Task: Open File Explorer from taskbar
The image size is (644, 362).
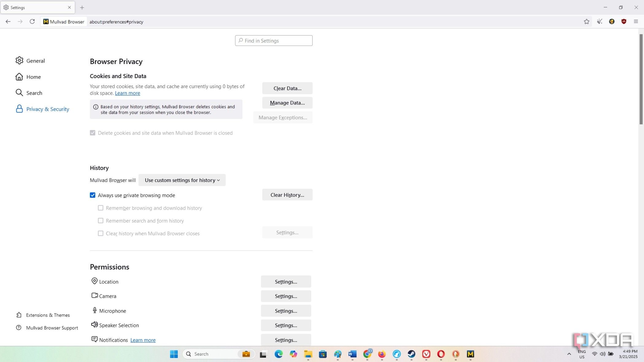Action: tap(308, 354)
